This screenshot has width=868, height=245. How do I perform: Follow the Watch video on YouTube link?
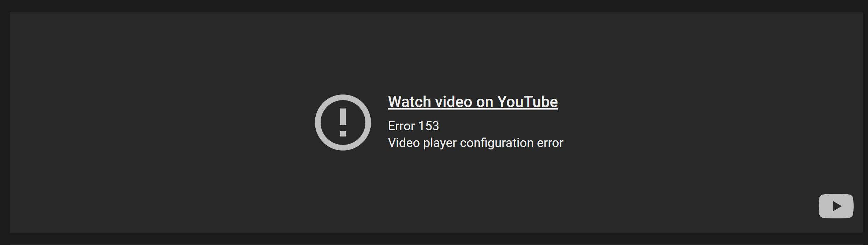[473, 102]
